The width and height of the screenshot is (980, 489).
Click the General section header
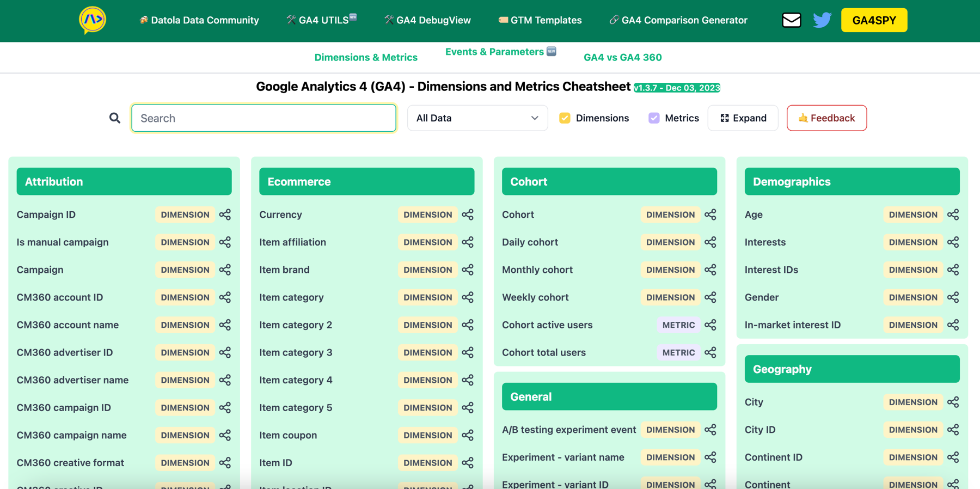609,396
